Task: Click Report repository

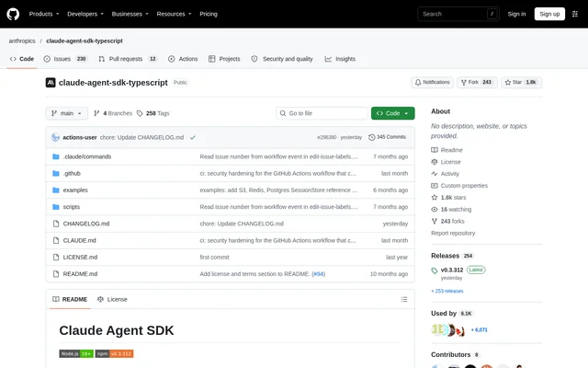Action: pyautogui.click(x=453, y=233)
